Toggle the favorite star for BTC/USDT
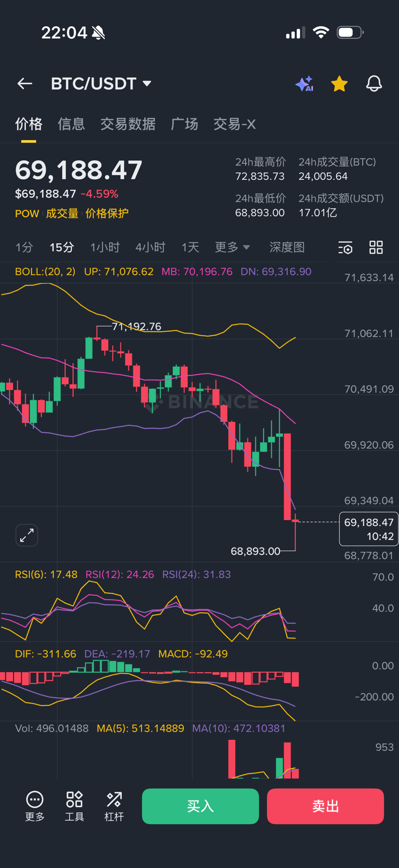 click(339, 84)
